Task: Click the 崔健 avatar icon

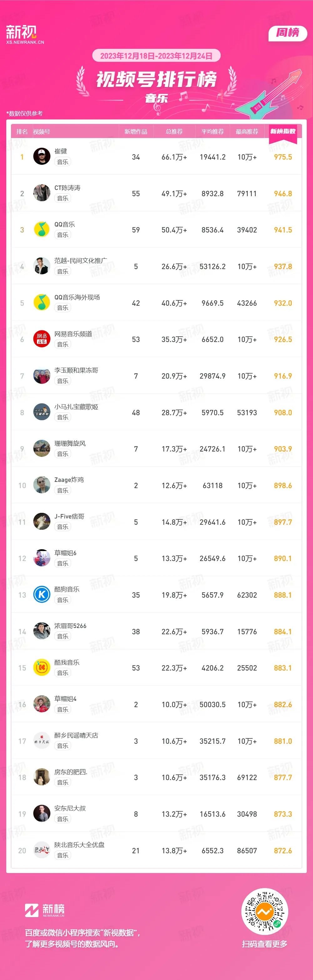Action: point(42,156)
